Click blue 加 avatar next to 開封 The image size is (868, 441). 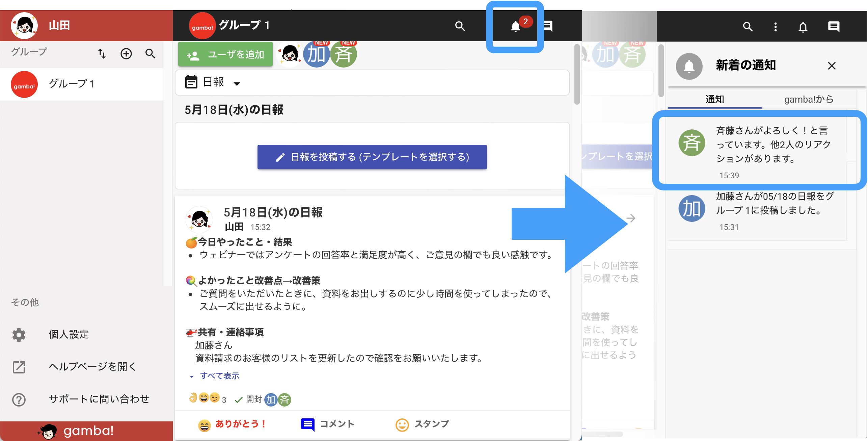coord(271,400)
